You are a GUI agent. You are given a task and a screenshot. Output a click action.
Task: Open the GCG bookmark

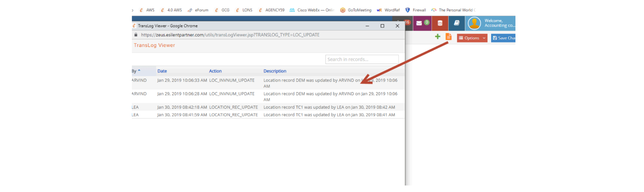click(222, 10)
